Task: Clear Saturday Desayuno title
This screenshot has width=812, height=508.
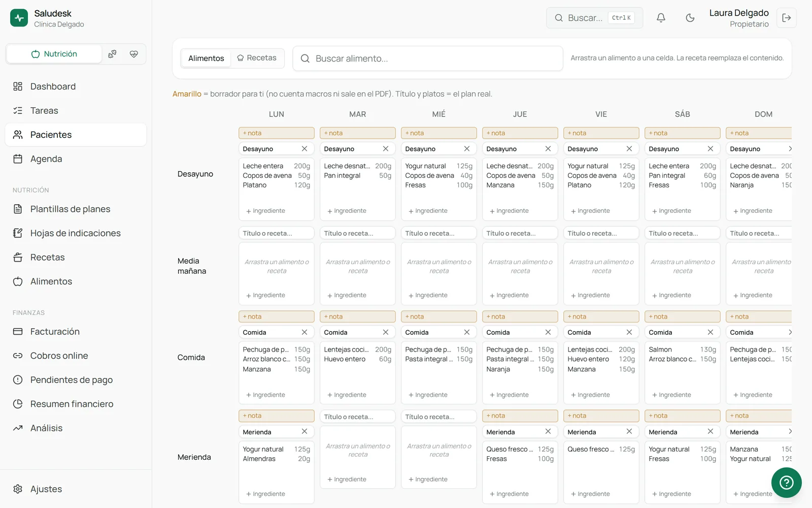Action: pos(710,149)
